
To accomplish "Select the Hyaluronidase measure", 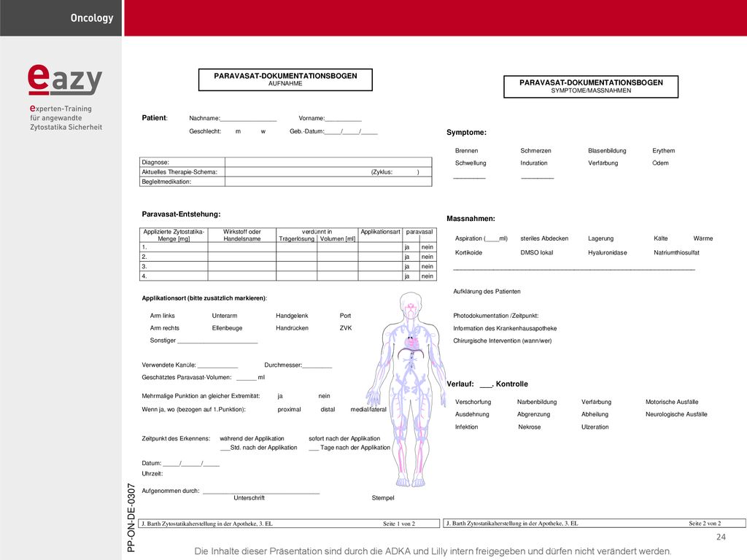I will [608, 253].
